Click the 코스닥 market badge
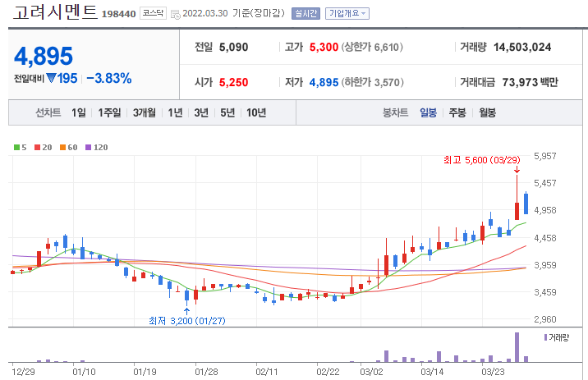This screenshot has height=380, width=588. pyautogui.click(x=153, y=13)
